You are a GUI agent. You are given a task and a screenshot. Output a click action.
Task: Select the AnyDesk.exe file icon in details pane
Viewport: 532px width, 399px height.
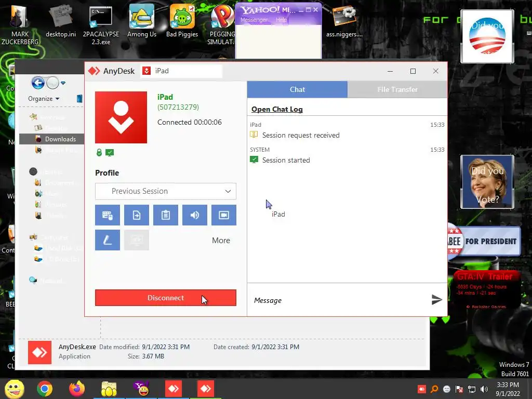click(39, 353)
